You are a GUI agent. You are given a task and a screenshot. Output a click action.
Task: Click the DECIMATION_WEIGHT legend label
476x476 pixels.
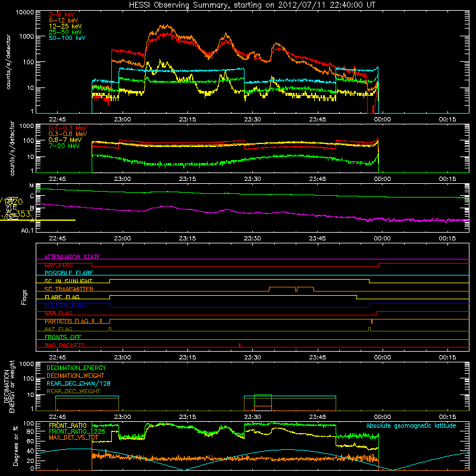[x=76, y=375]
